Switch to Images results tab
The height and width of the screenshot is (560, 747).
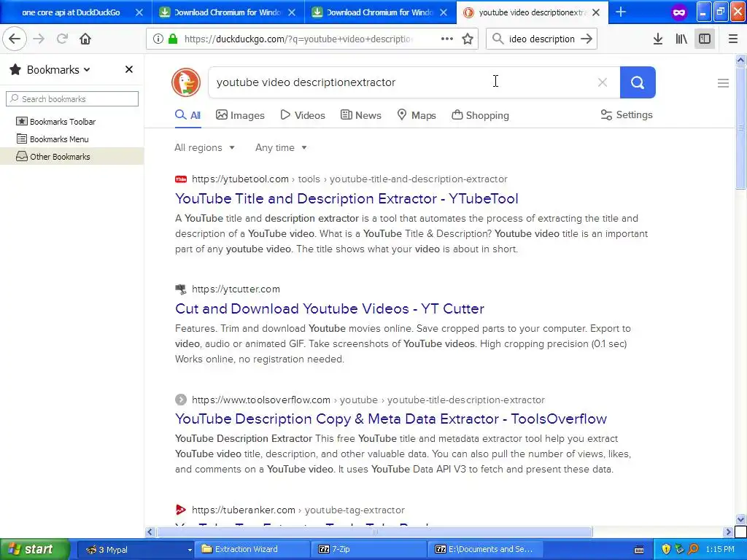[x=240, y=115]
